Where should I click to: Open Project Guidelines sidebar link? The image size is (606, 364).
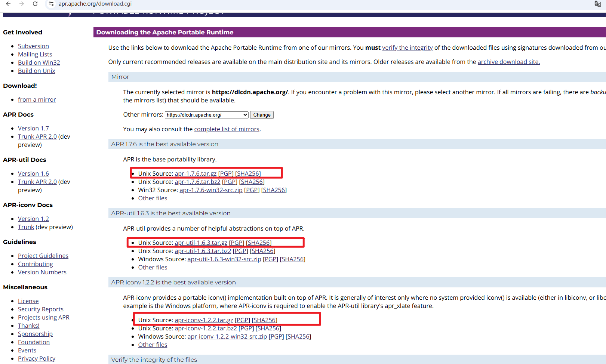(43, 256)
